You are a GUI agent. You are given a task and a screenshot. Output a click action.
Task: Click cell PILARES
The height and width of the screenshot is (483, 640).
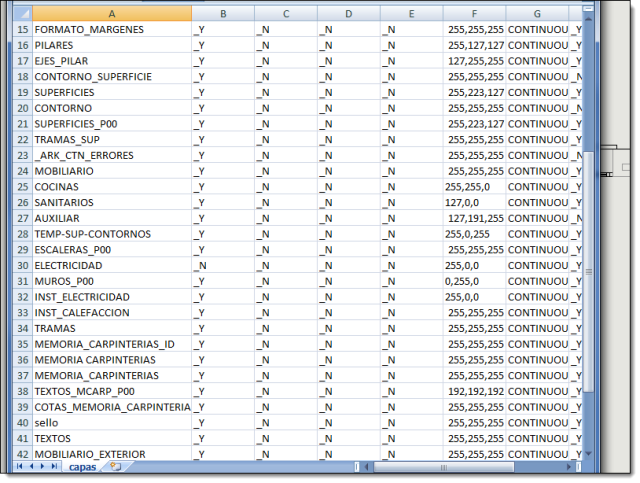click(112, 45)
